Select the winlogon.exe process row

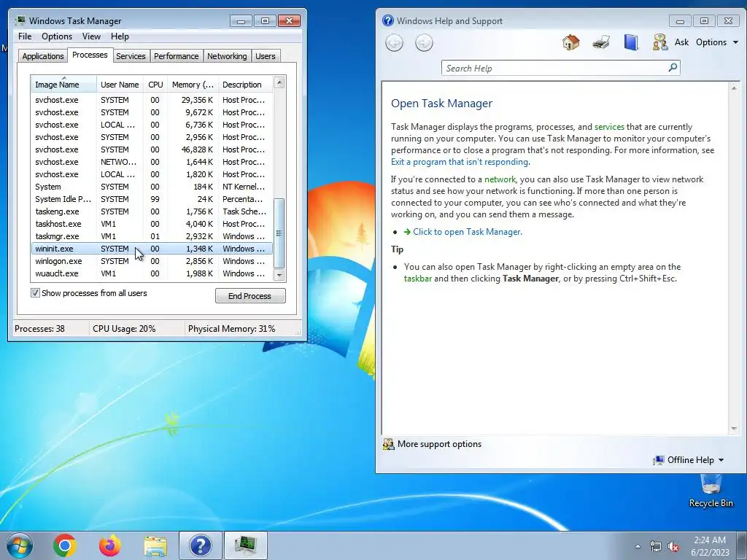[x=152, y=261]
